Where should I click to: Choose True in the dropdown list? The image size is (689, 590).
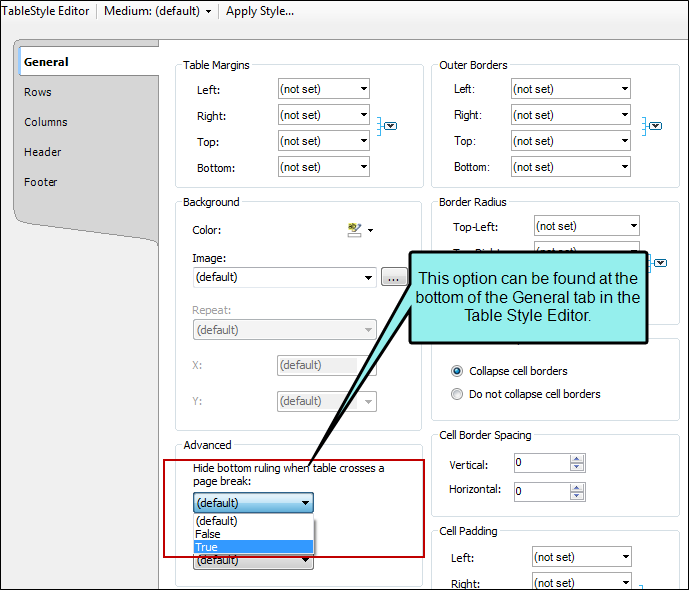click(253, 547)
